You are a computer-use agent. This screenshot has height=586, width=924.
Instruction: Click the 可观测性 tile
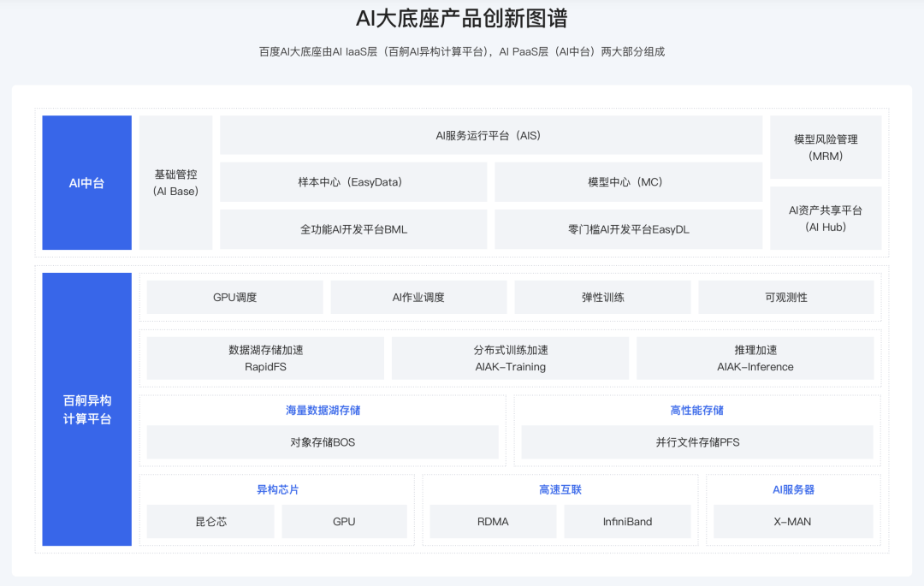coord(785,297)
